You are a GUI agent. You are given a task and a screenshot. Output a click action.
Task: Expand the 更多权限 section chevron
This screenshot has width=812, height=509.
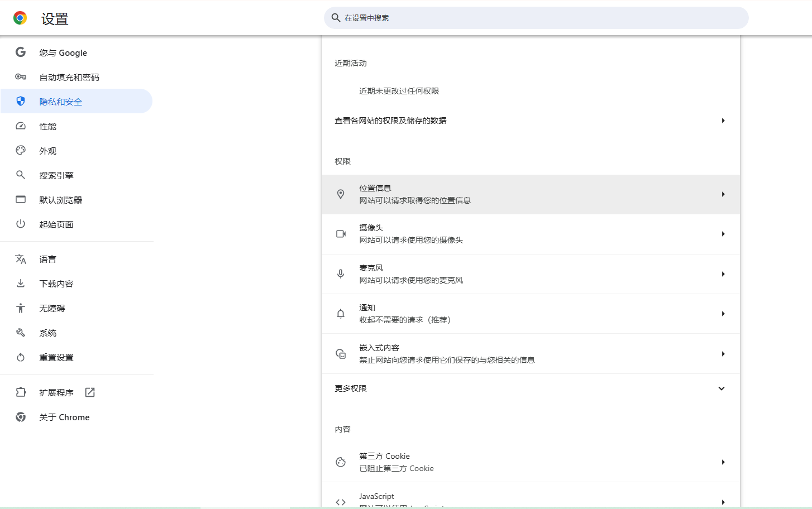722,388
